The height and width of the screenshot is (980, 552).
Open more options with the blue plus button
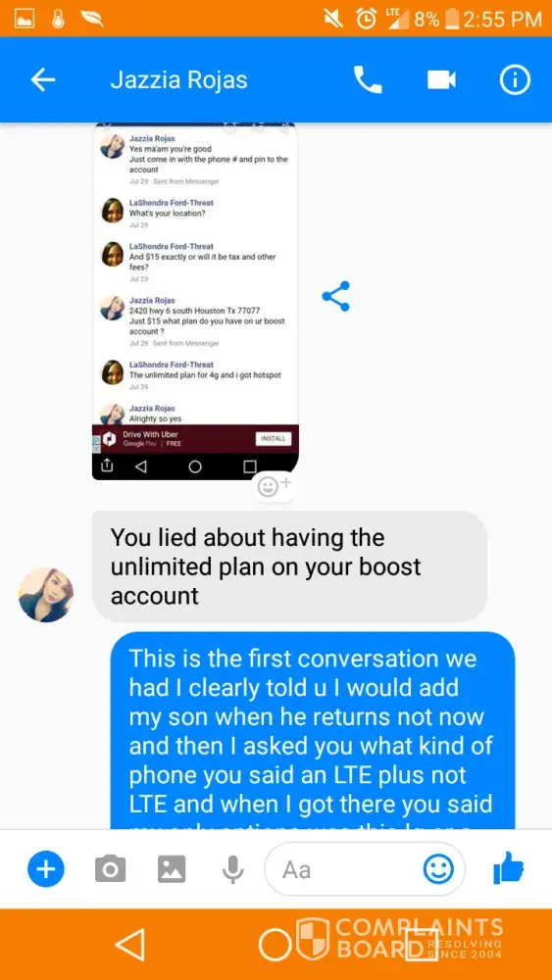pyautogui.click(x=46, y=868)
